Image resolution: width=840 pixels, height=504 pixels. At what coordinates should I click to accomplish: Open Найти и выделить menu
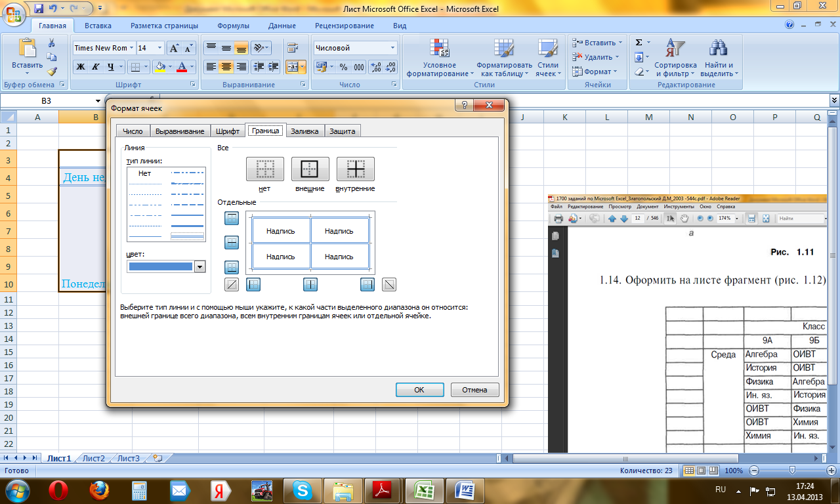coord(719,58)
